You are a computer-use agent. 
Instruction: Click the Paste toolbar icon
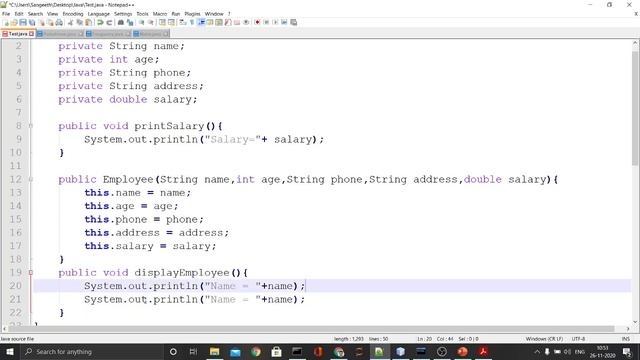(x=88, y=22)
